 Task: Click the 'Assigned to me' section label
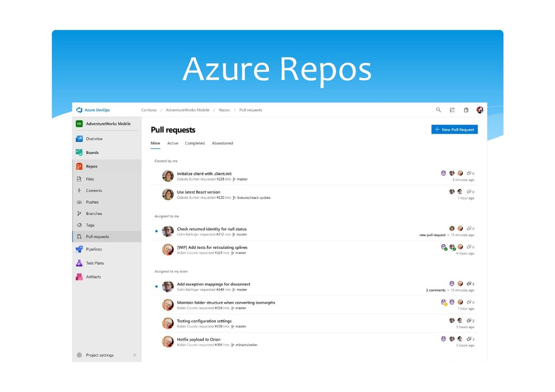coord(167,216)
